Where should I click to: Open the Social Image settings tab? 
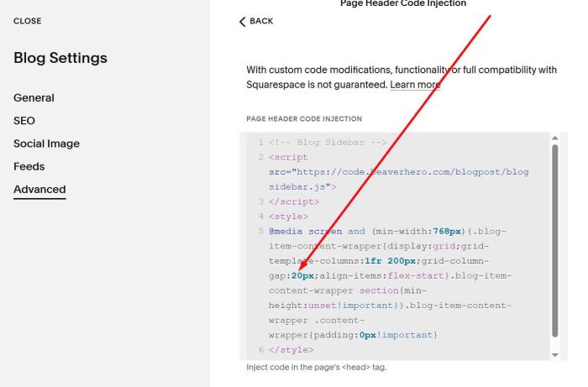pos(46,144)
